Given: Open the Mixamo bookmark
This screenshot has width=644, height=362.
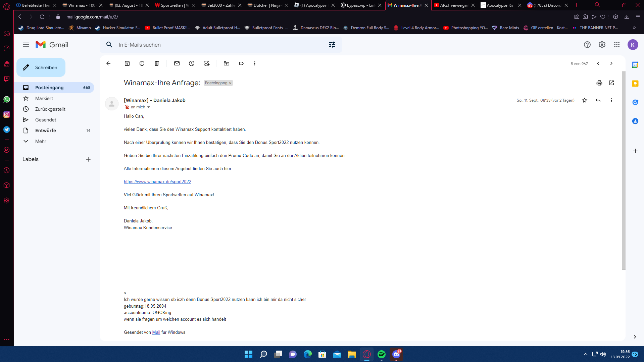Looking at the screenshot, I should (80, 28).
